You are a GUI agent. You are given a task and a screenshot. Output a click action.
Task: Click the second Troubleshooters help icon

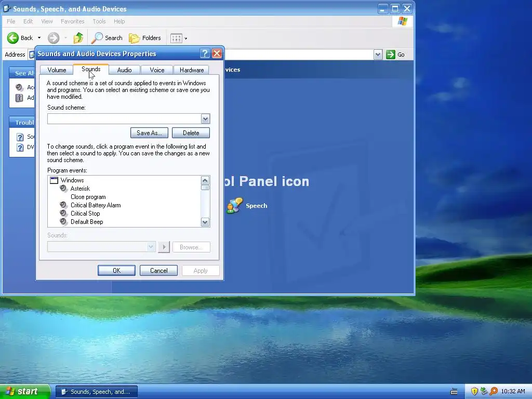pyautogui.click(x=20, y=147)
